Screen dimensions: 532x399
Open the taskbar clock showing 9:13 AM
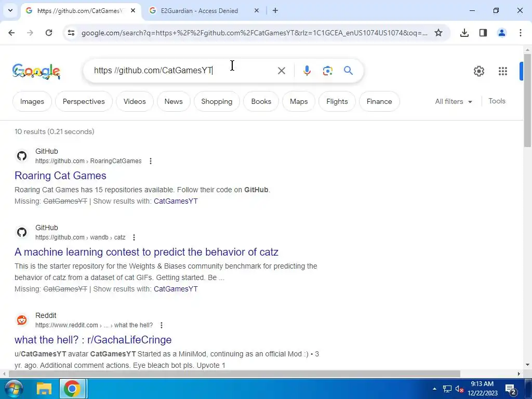pyautogui.click(x=483, y=389)
